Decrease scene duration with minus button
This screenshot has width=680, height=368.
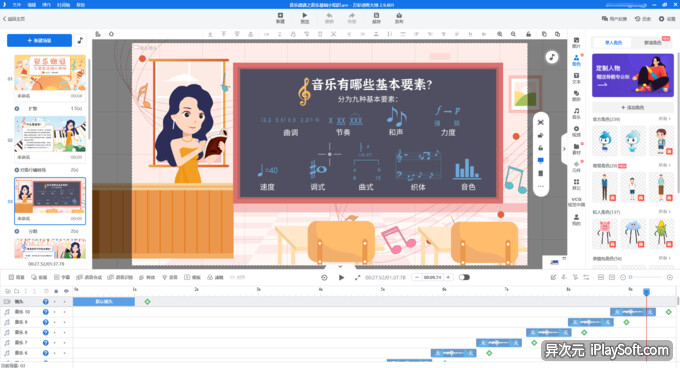[417, 277]
